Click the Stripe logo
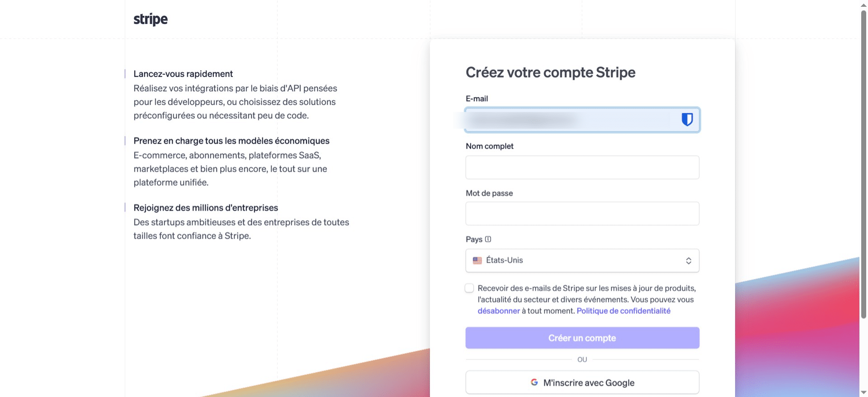The height and width of the screenshot is (397, 868). pos(151,19)
